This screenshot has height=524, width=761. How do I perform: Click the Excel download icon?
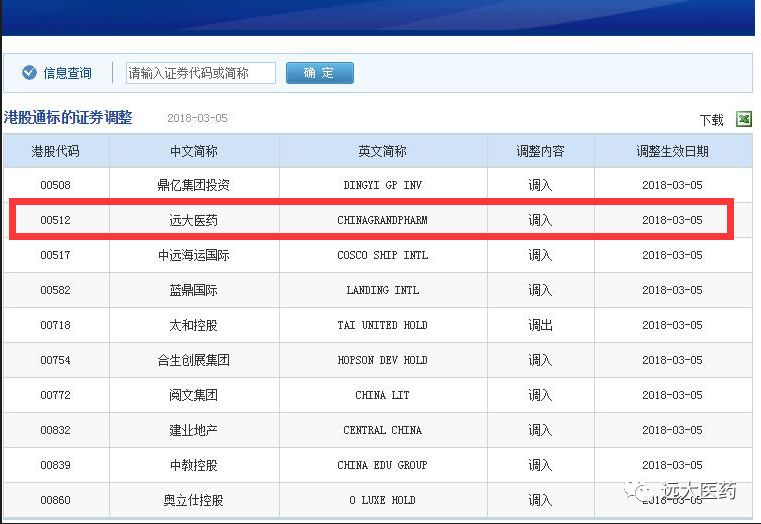point(744,119)
